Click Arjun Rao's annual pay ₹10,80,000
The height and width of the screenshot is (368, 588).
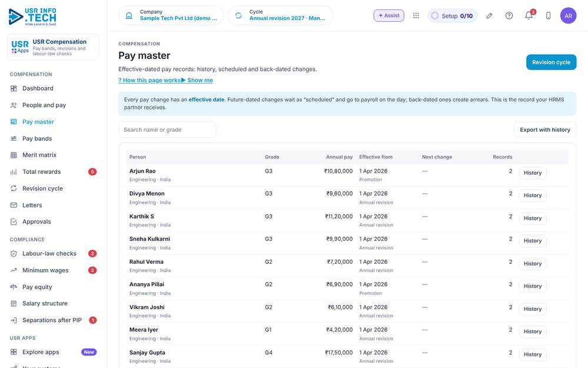(x=338, y=171)
